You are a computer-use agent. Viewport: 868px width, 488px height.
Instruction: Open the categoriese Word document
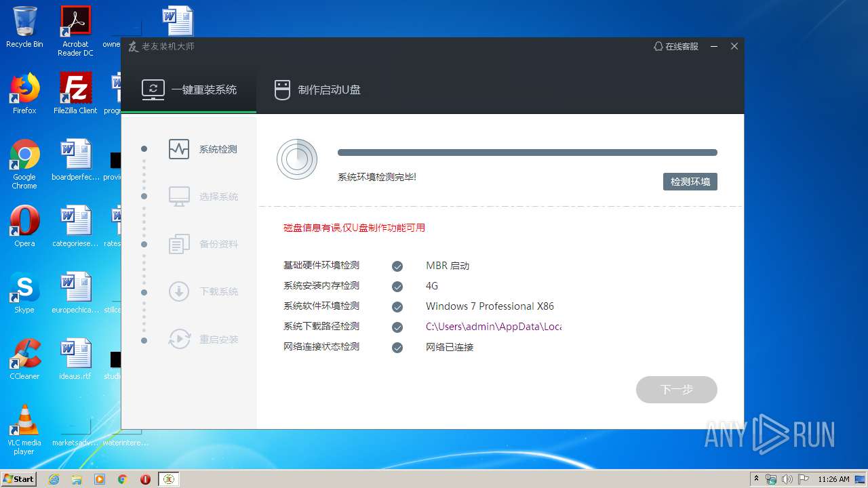coord(75,226)
